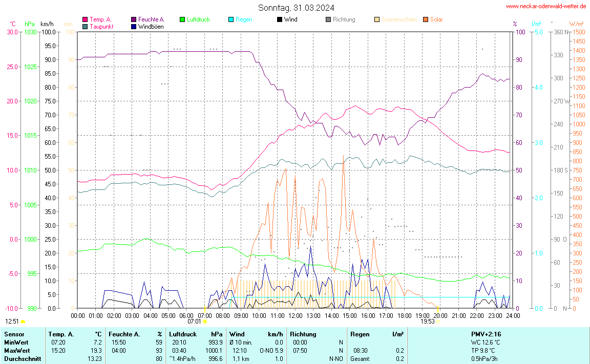
Task: Select the gray Richtung legend square
Action: [328, 19]
